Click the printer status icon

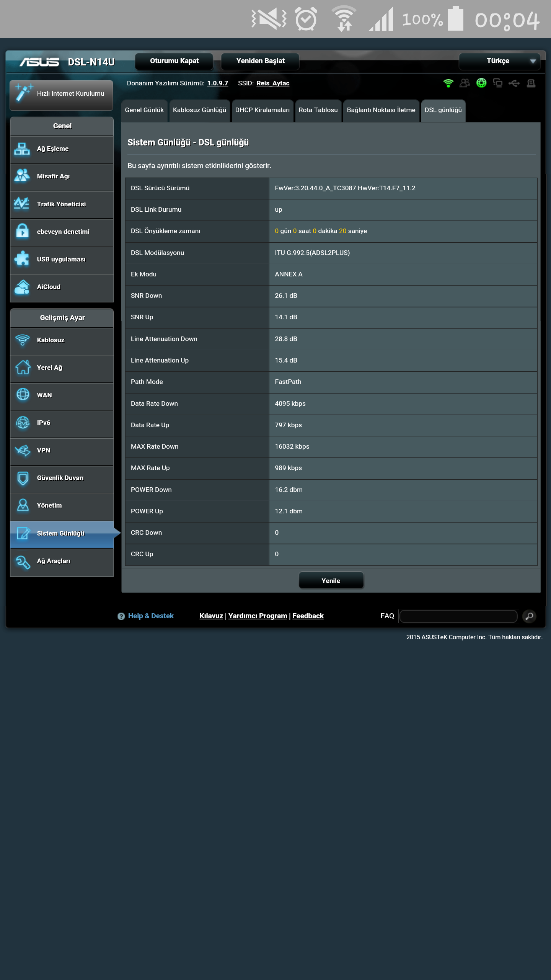point(531,83)
